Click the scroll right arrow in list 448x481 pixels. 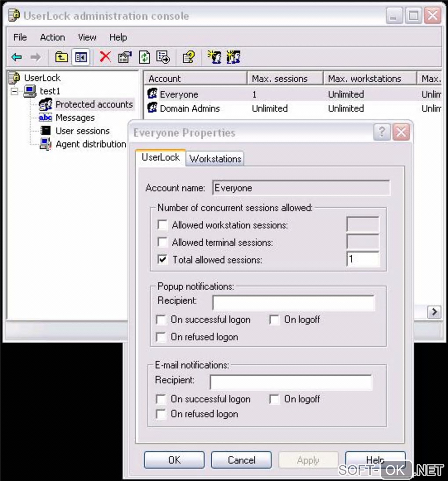pos(434,312)
